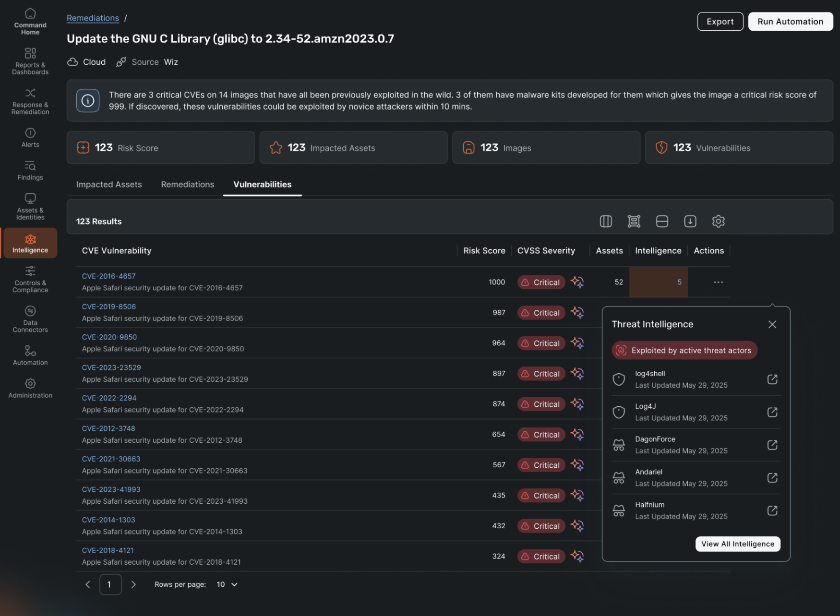Open table column settings via the gear icon
840x616 pixels.
(x=719, y=221)
